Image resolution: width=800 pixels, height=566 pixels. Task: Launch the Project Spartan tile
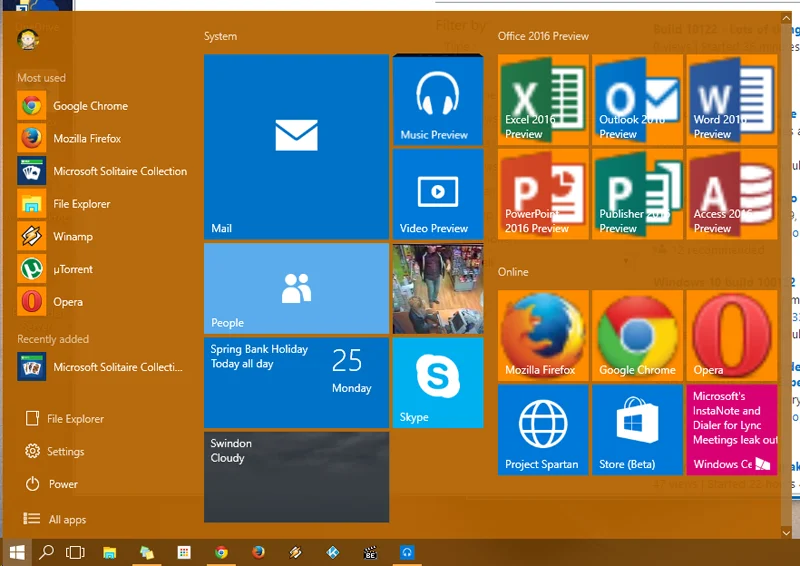pyautogui.click(x=543, y=430)
